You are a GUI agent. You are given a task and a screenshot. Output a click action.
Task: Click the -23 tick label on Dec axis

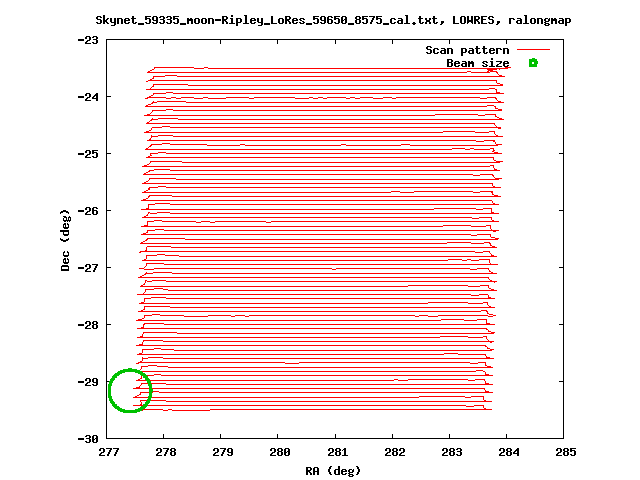pos(88,40)
